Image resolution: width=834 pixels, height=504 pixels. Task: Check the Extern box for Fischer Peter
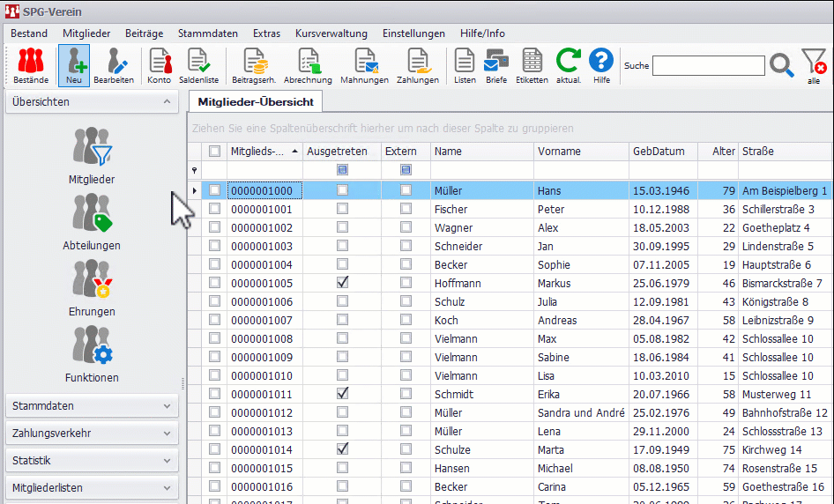click(x=406, y=209)
